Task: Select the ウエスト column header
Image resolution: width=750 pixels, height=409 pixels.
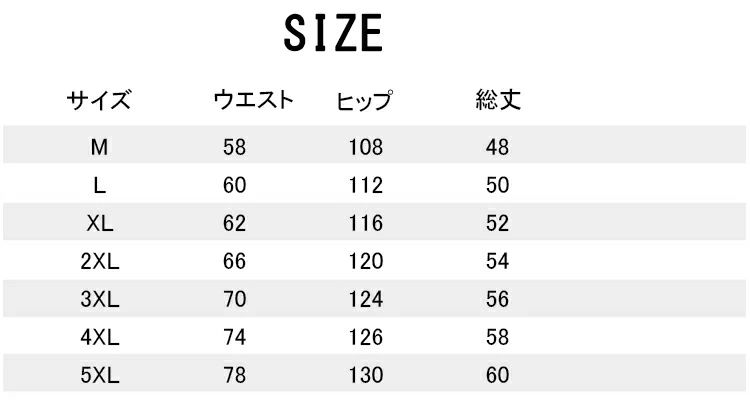Action: coord(253,99)
